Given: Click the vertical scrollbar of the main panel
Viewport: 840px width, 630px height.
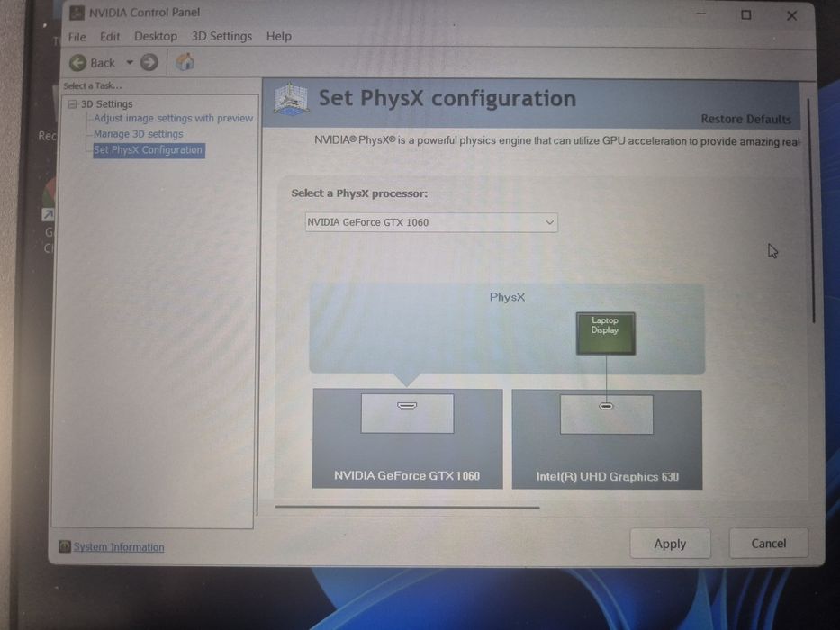Looking at the screenshot, I should coord(813,211).
